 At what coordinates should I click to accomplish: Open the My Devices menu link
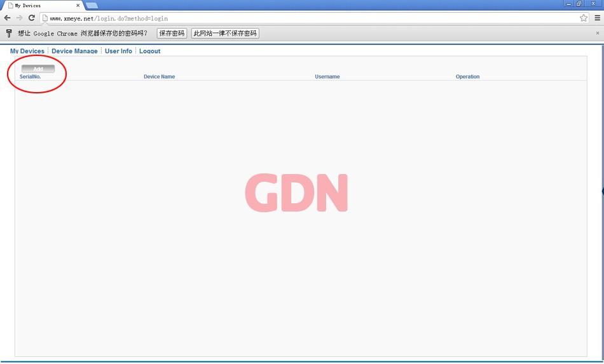pyautogui.click(x=27, y=51)
